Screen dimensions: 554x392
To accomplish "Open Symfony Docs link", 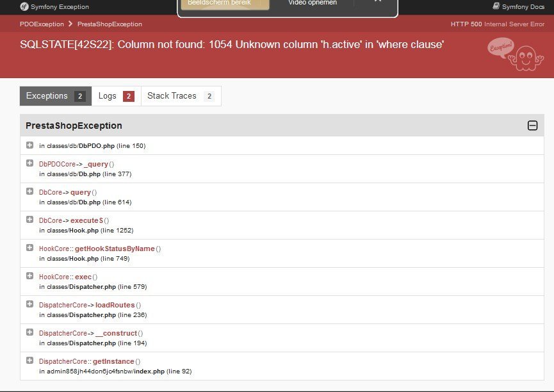I will coord(518,6).
